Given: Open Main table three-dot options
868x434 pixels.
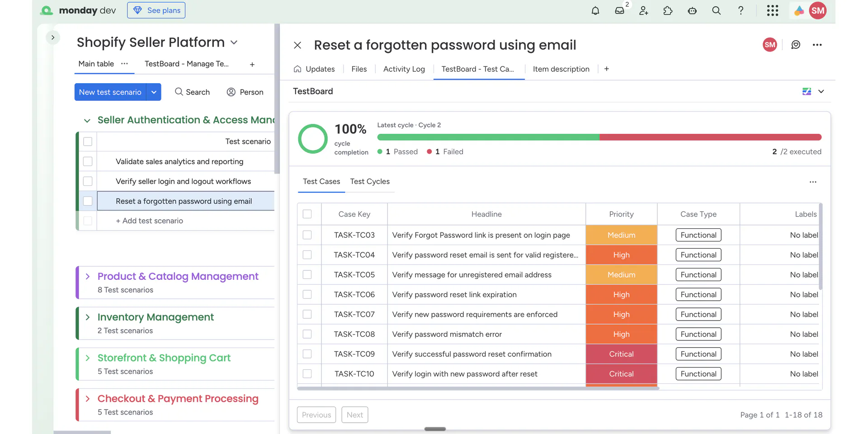Looking at the screenshot, I should tap(124, 64).
